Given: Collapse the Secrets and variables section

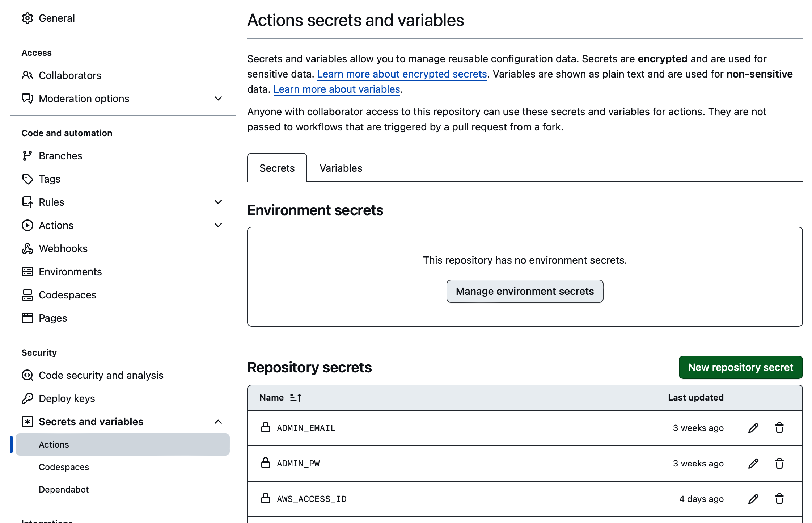Looking at the screenshot, I should click(x=218, y=422).
